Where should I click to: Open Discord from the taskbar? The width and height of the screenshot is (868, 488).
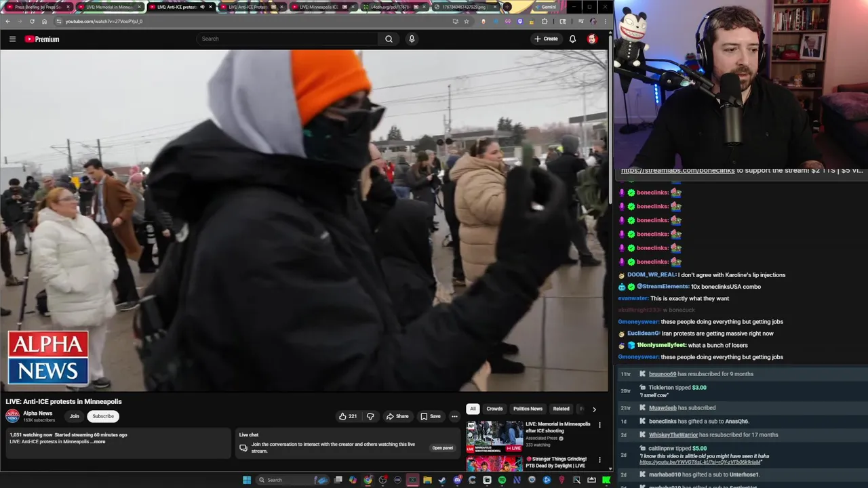tap(458, 480)
